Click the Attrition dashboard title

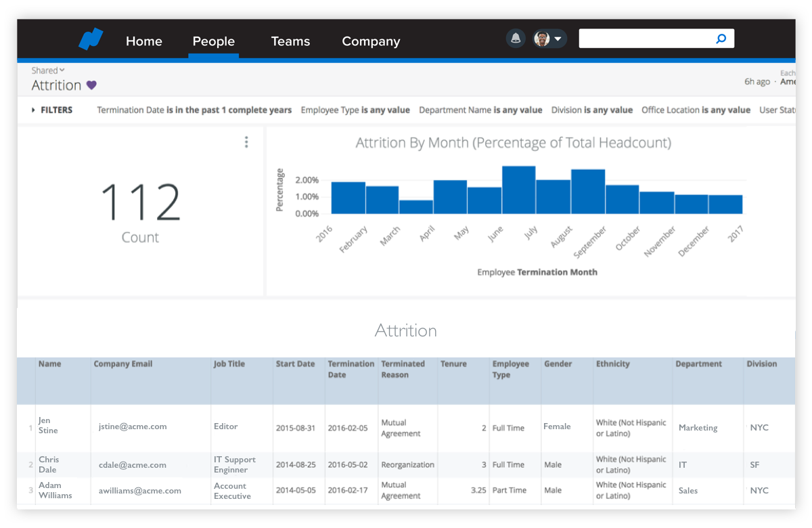[x=56, y=85]
